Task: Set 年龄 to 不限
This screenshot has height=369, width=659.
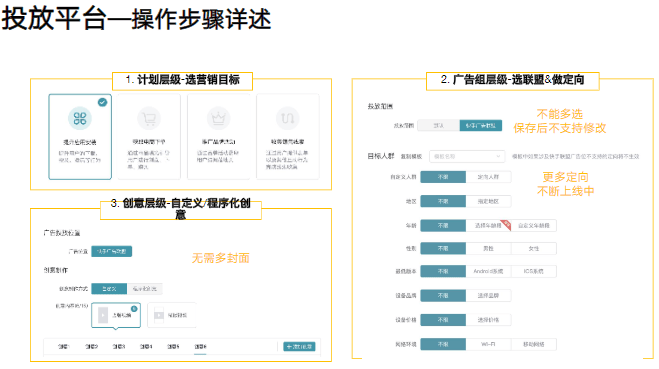Action: coord(443,226)
